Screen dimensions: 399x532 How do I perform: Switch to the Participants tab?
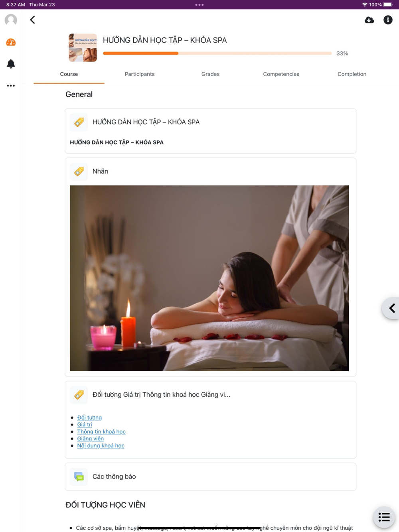[140, 74]
